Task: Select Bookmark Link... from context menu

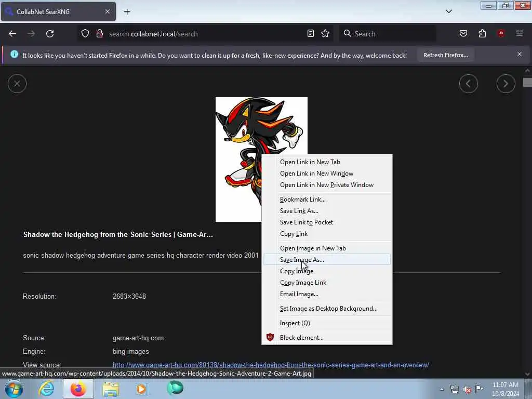Action: point(327,199)
